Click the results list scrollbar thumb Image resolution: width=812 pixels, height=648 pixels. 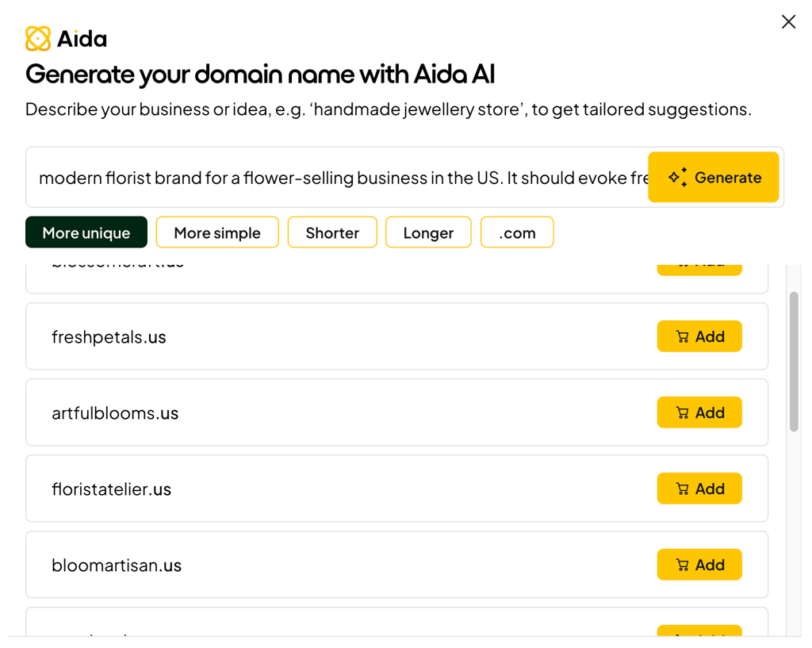pyautogui.click(x=794, y=362)
